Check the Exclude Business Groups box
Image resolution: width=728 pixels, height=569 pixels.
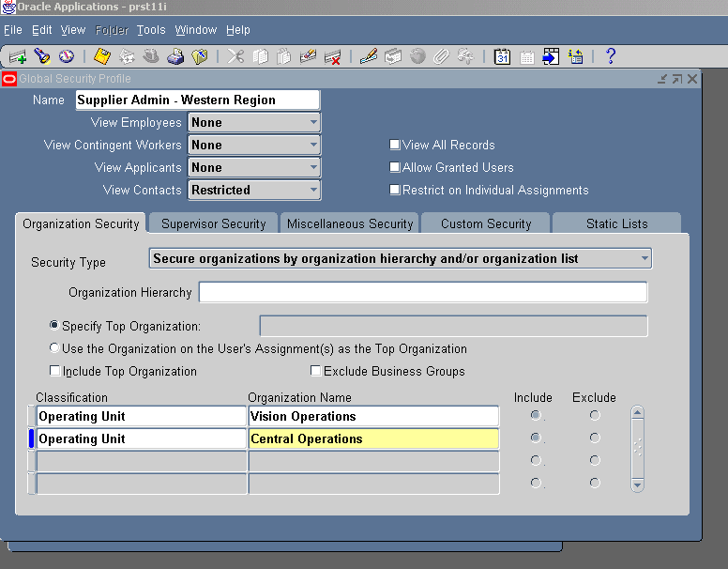click(316, 371)
